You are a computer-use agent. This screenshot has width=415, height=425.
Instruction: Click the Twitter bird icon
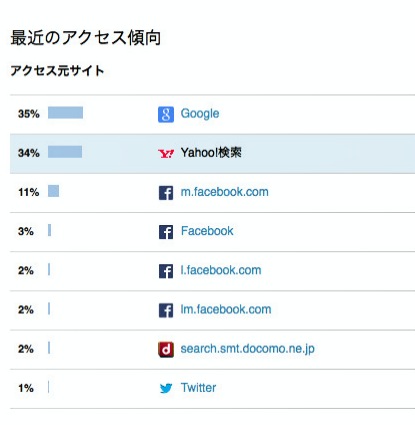(166, 388)
